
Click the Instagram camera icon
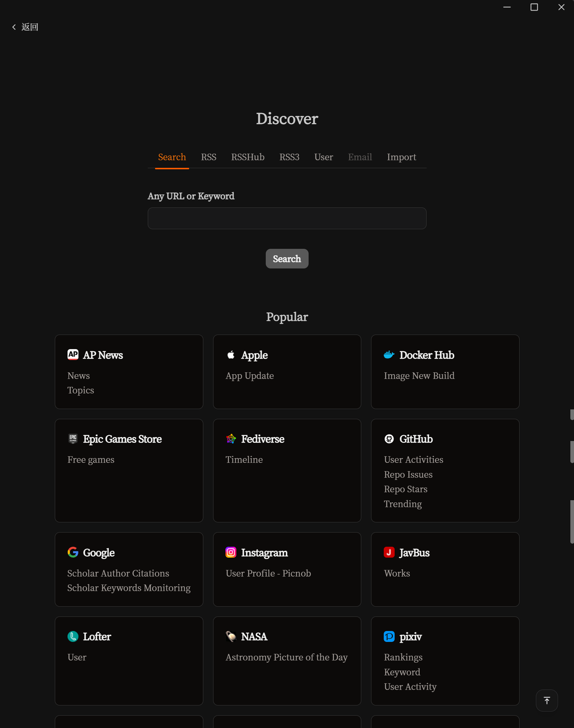click(x=231, y=552)
